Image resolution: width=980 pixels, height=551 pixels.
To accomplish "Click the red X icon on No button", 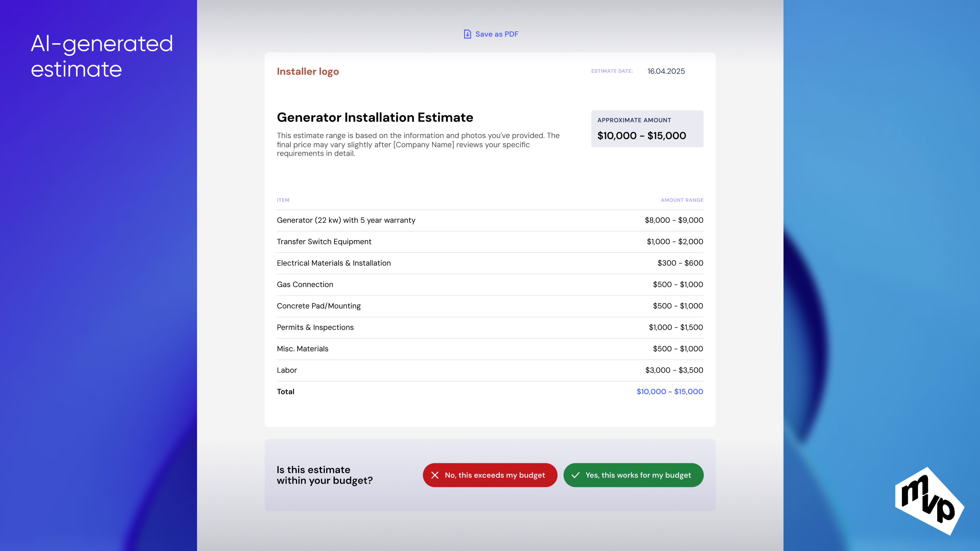I will 435,475.
